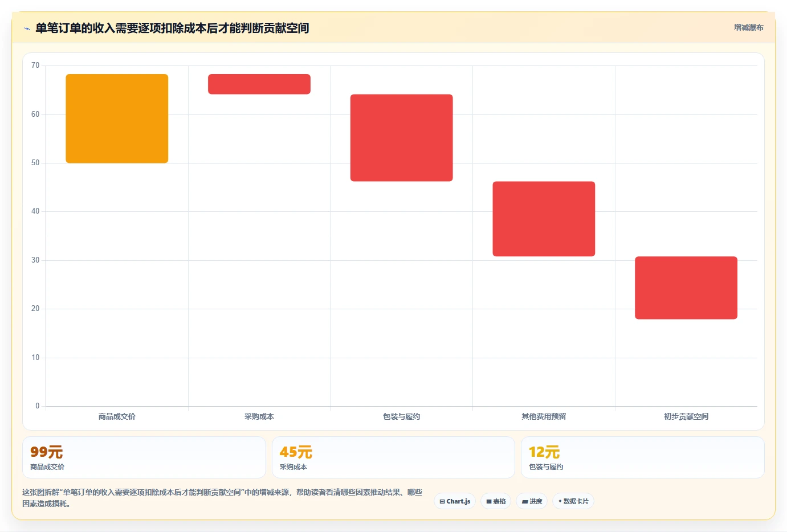Image resolution: width=787 pixels, height=532 pixels.
Task: Click the x-axis label 初步贡献空间
Action: tap(686, 416)
